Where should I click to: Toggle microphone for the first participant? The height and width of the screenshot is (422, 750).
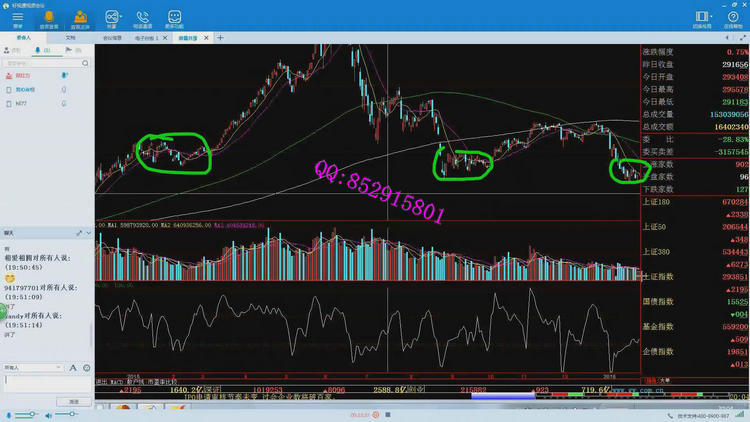click(x=65, y=75)
